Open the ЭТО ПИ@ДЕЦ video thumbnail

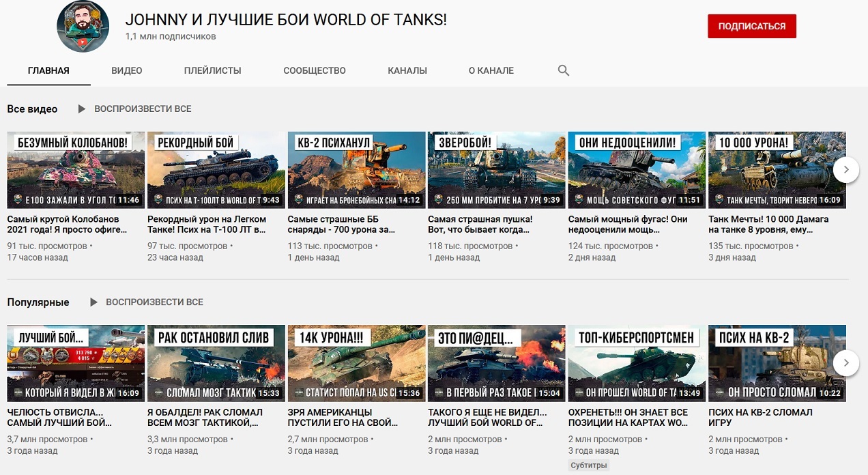tap(497, 363)
